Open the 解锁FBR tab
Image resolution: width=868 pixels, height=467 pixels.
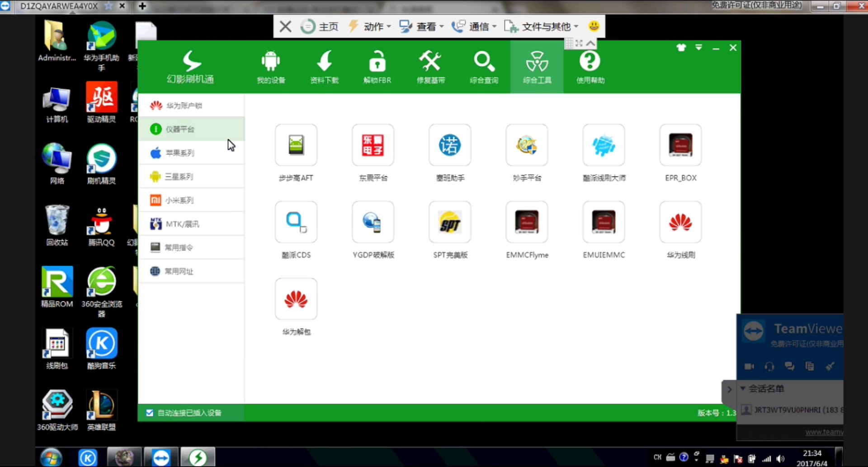click(x=377, y=67)
